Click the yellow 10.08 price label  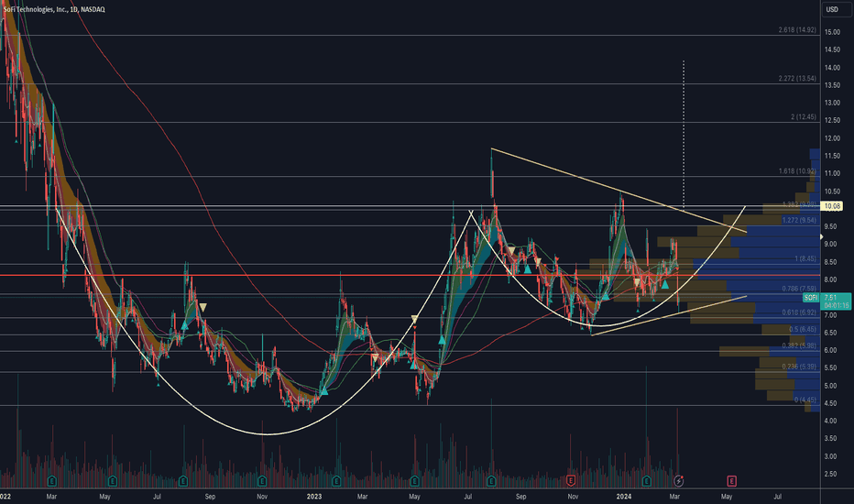click(833, 206)
